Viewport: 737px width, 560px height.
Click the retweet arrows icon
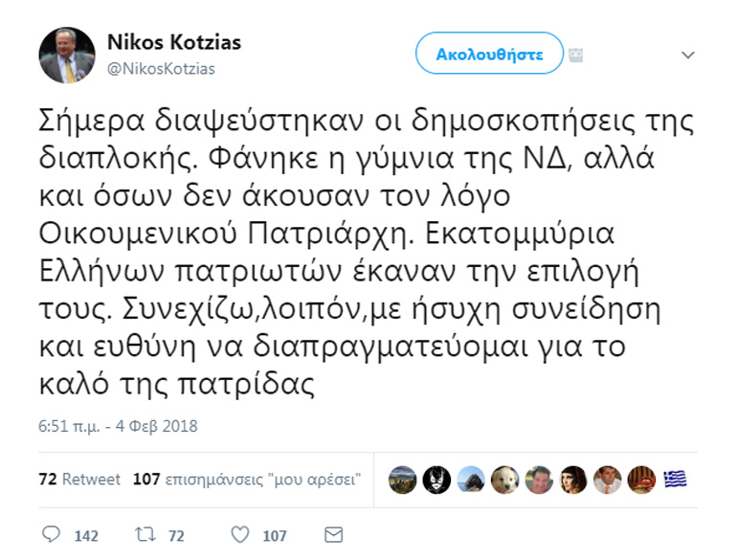click(146, 534)
